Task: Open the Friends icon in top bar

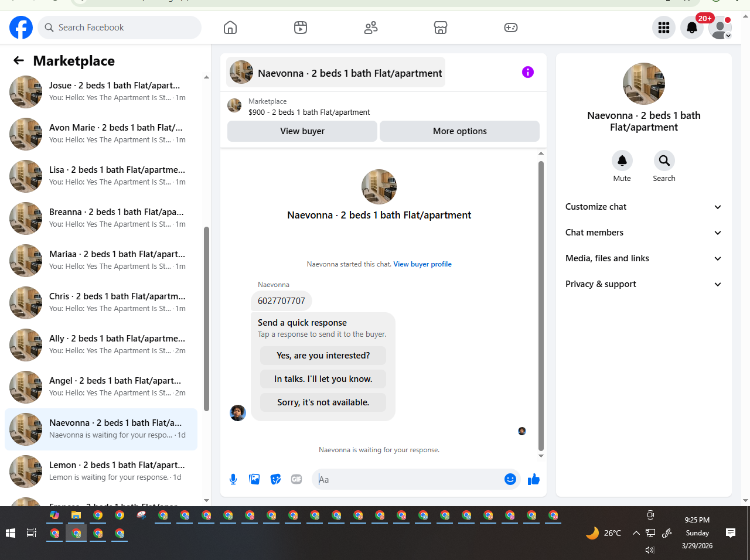Action: pyautogui.click(x=371, y=28)
